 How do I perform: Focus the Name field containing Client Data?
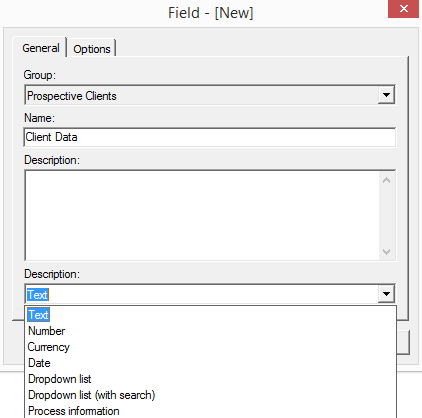[210, 137]
